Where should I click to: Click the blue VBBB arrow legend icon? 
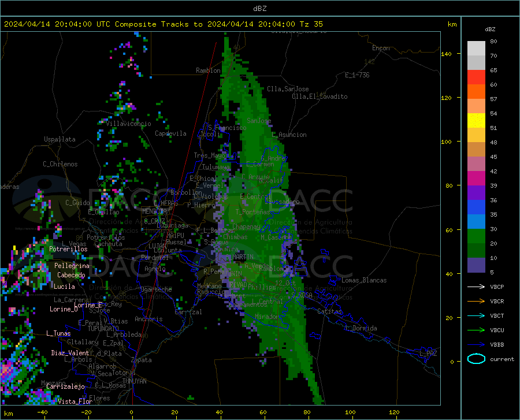(x=476, y=345)
